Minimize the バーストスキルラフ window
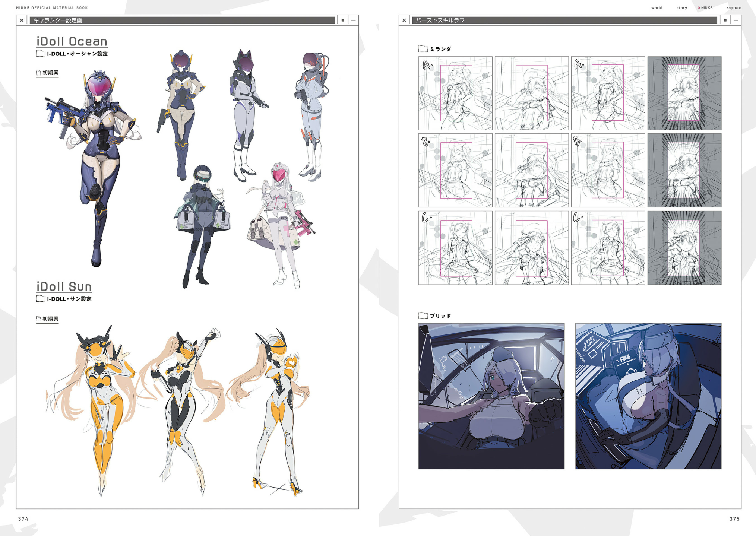Screen dimensions: 756x536 pyautogui.click(x=736, y=20)
